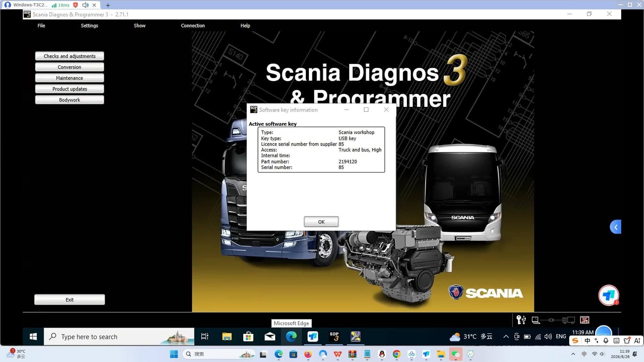The width and height of the screenshot is (644, 362).
Task: Toggle punctuation mode on Sogou bar
Action: 596,341
